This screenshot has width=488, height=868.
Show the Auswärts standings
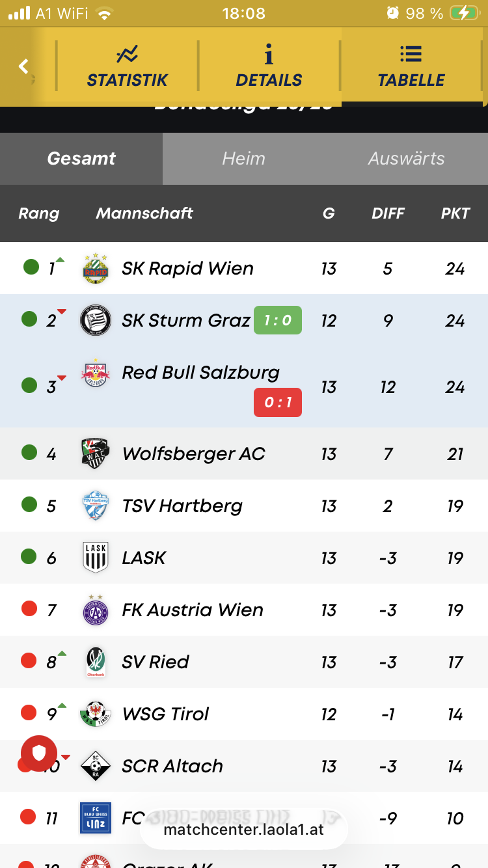tap(406, 159)
